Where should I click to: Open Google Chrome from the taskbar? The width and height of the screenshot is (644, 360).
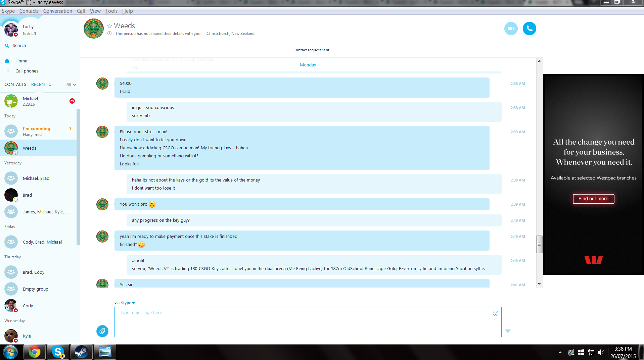(34, 352)
